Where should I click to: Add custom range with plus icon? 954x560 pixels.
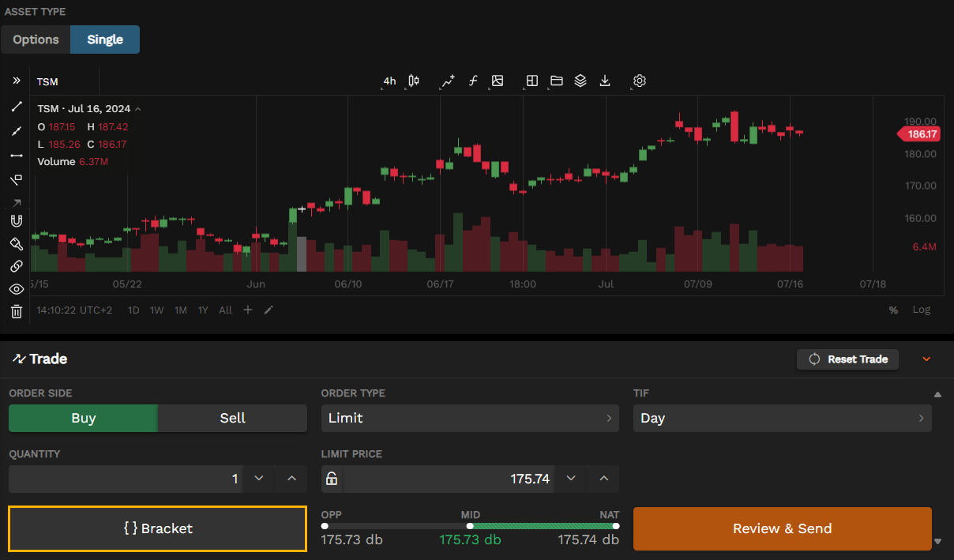pos(248,310)
